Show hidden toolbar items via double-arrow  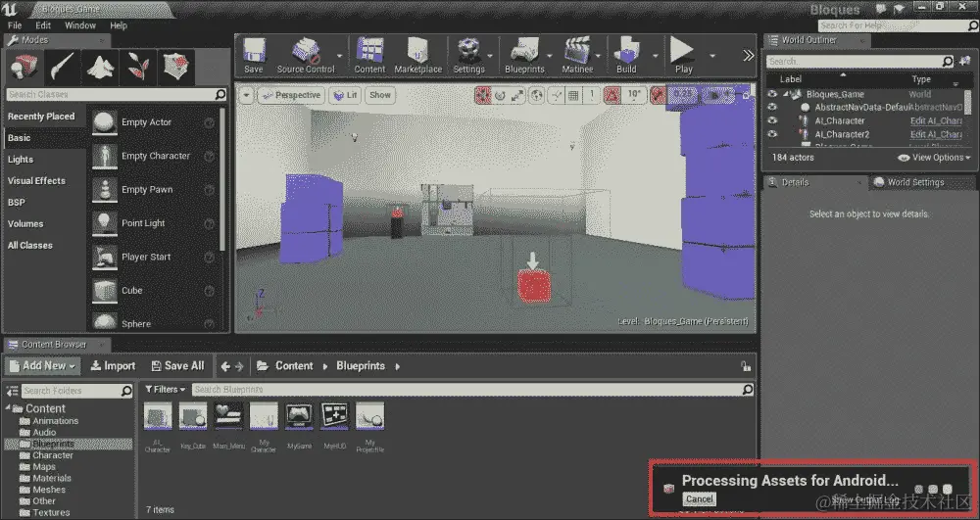click(748, 56)
